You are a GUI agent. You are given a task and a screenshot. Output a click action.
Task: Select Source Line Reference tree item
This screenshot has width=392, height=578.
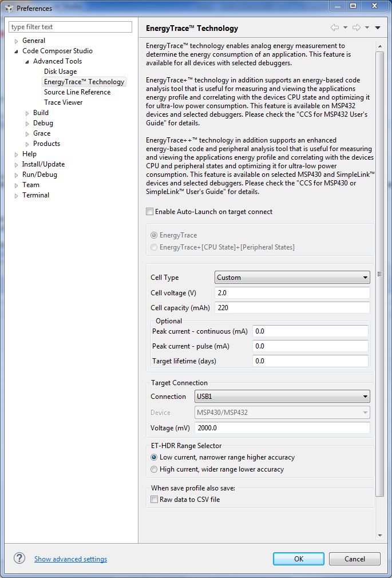tap(77, 92)
